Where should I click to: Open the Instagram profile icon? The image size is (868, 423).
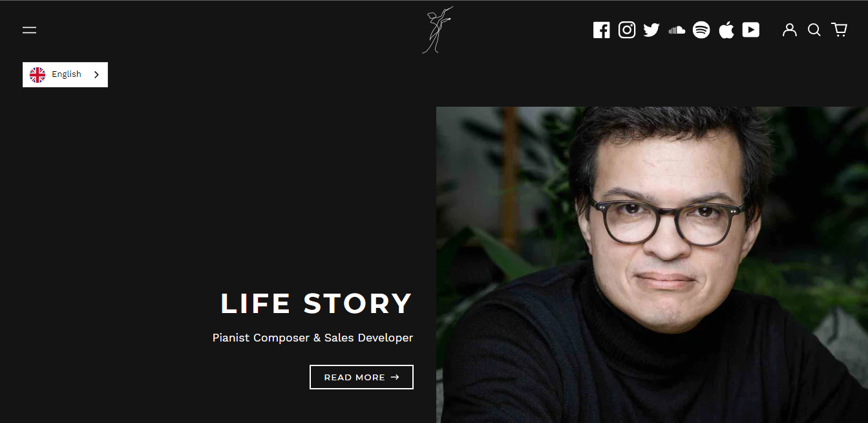pos(627,30)
